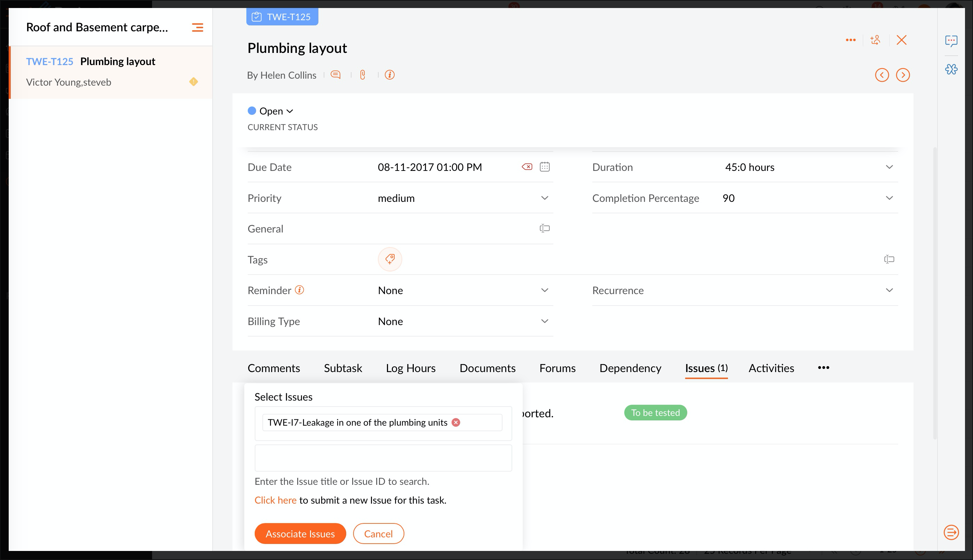Go to next task arrow
The image size is (973, 560).
click(x=902, y=74)
